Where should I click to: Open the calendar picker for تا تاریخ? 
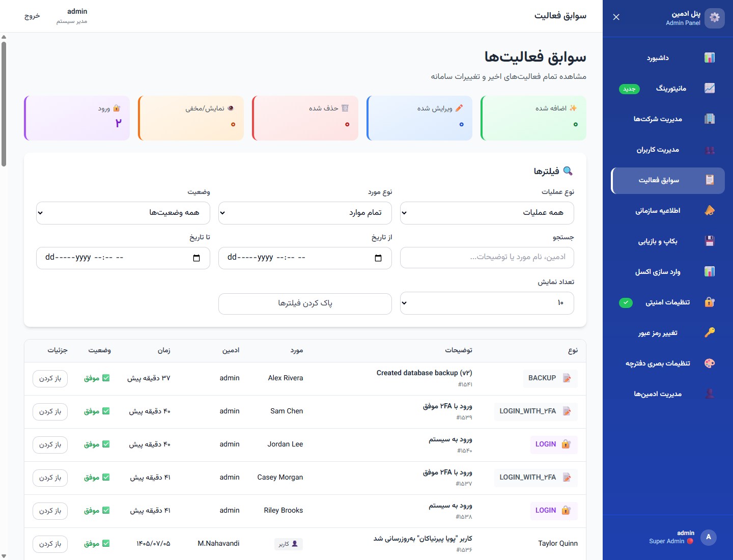tap(196, 258)
